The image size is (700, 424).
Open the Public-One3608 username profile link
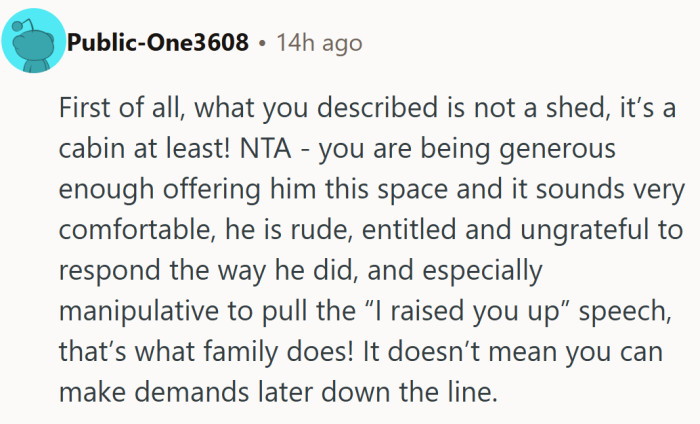157,43
